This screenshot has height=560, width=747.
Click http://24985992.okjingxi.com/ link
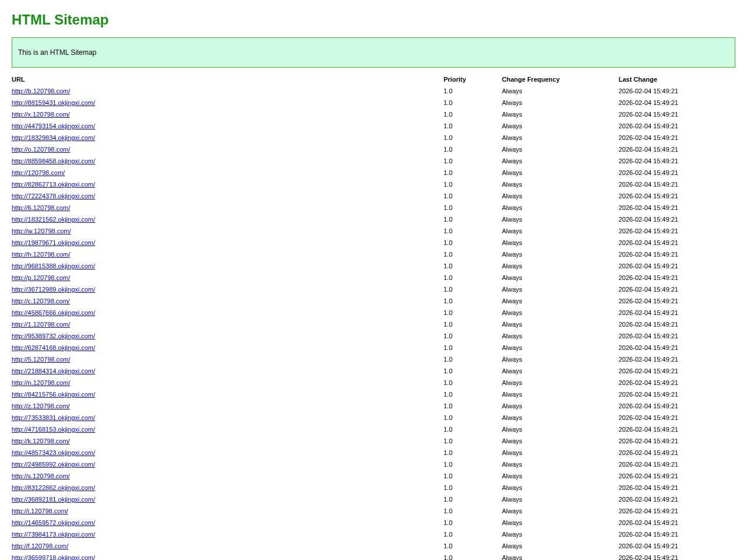click(53, 464)
